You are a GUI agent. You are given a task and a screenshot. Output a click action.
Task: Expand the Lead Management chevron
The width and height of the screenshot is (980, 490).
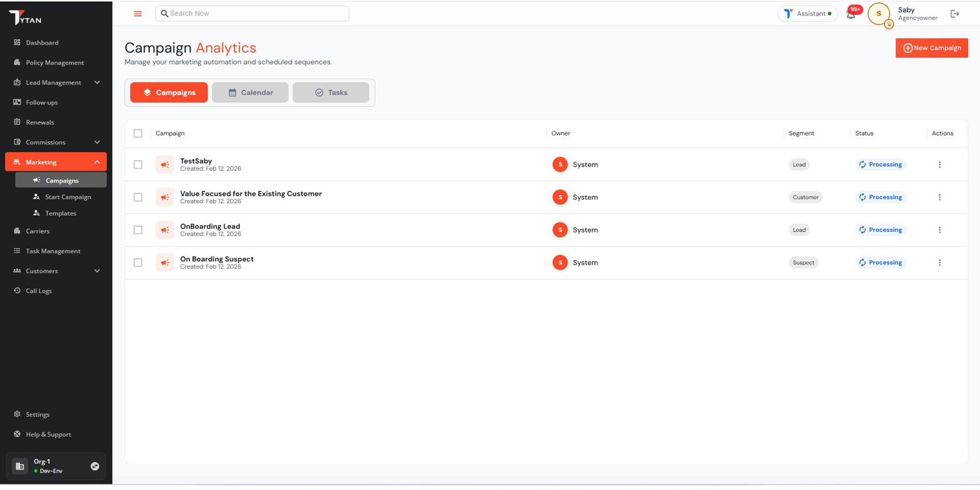tap(97, 82)
